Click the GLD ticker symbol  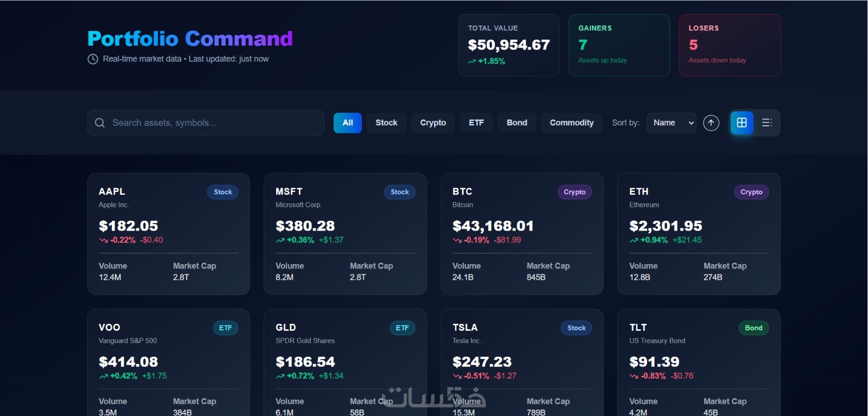coord(286,328)
